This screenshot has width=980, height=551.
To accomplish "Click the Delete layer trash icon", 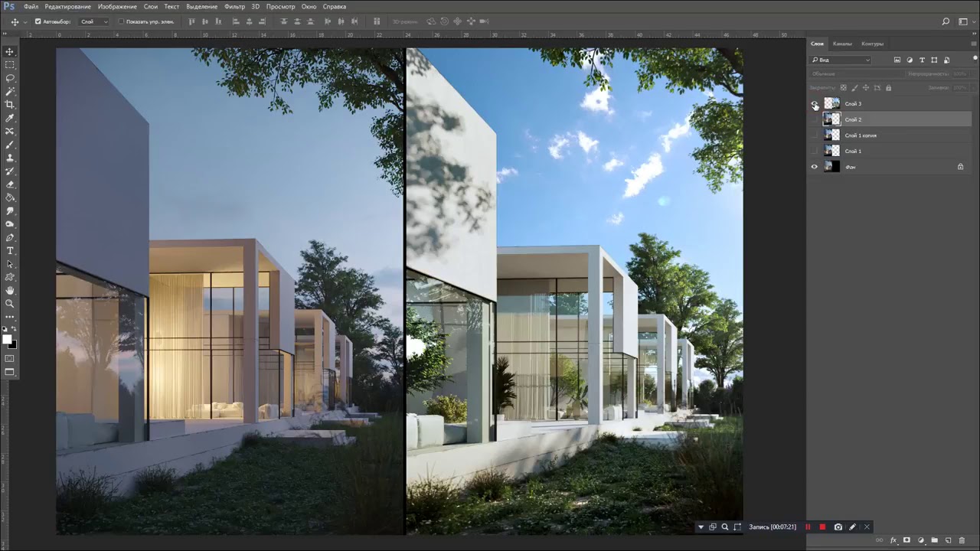I will coord(962,540).
